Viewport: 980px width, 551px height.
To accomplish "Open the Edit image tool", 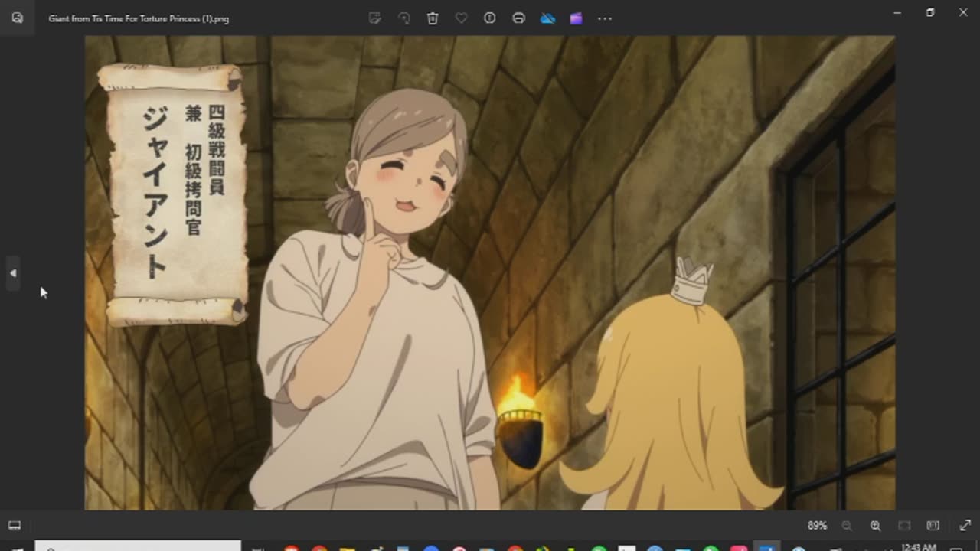I will (375, 18).
